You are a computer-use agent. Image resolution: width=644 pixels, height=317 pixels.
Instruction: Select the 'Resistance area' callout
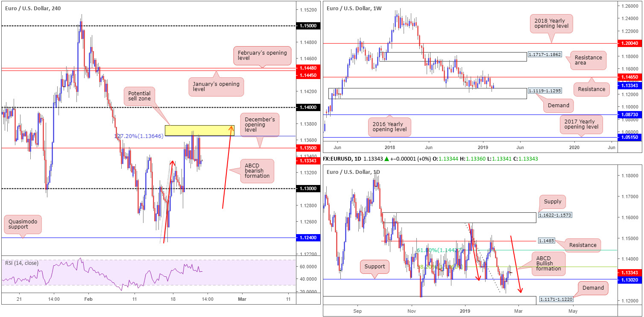coord(588,61)
